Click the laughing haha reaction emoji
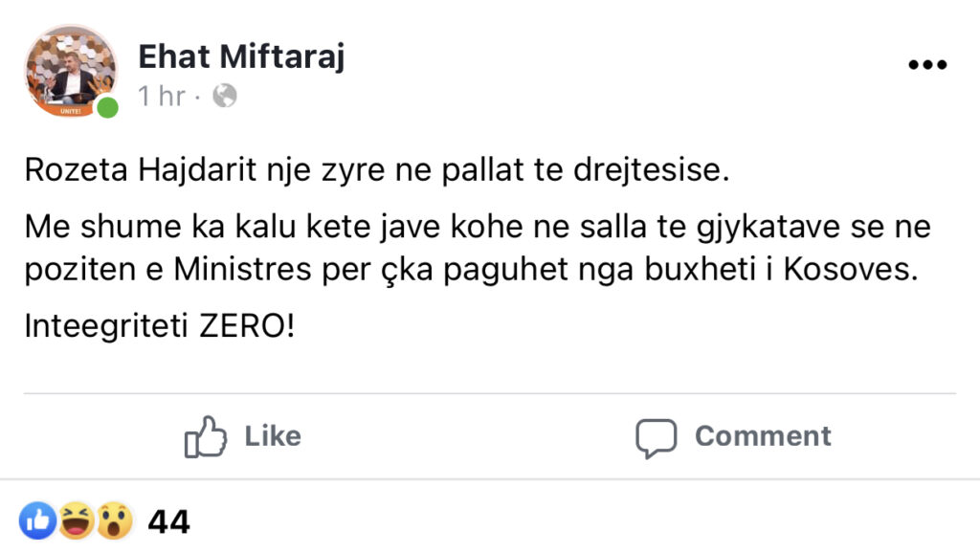Viewport: 980px width, 553px height. coord(76,521)
